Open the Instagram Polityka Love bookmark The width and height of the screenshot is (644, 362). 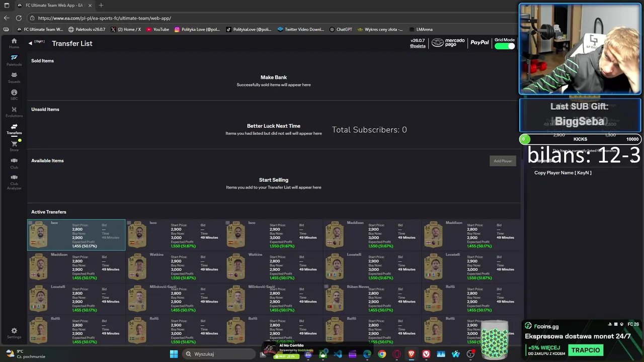click(197, 29)
